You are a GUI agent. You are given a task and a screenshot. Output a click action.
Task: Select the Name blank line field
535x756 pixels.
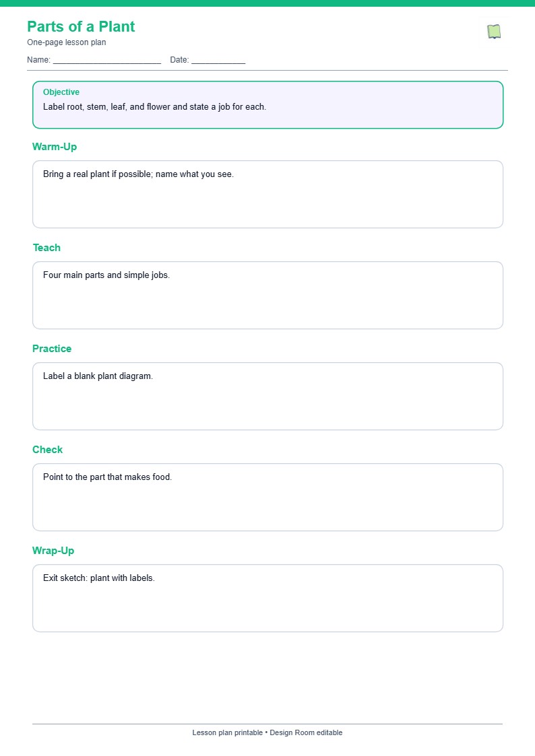(107, 61)
